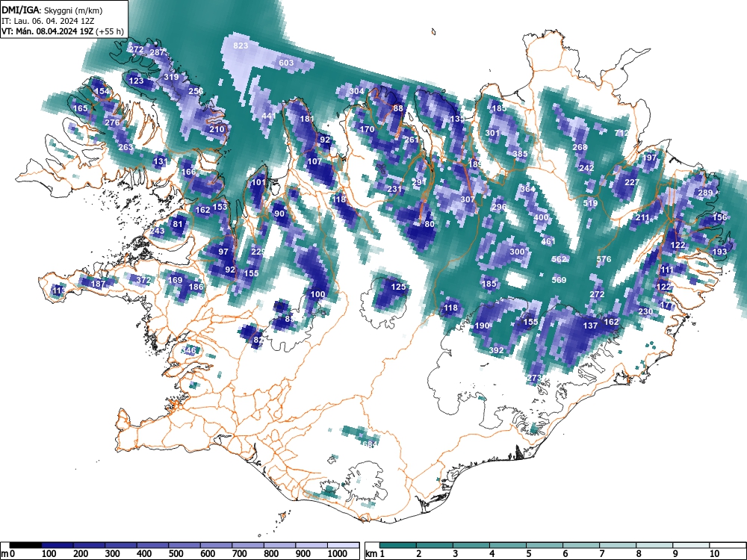
Task: Select the map value 392
Action: point(497,350)
